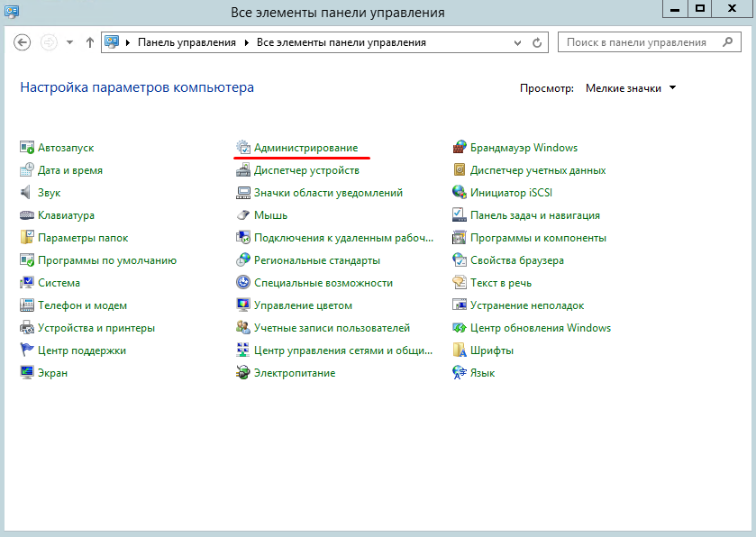Click the Администрирование gear icon

click(243, 147)
